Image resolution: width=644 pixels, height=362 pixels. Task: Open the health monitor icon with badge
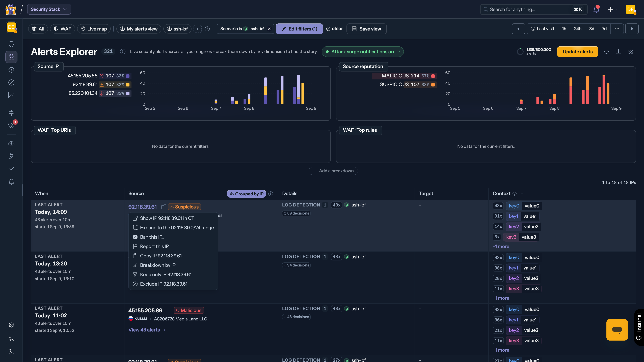(x=11, y=125)
